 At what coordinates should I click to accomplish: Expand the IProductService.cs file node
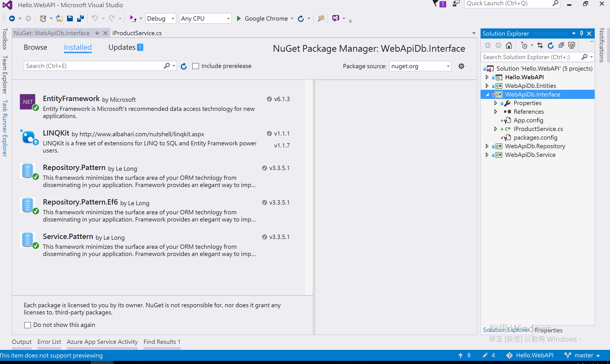[x=496, y=129]
